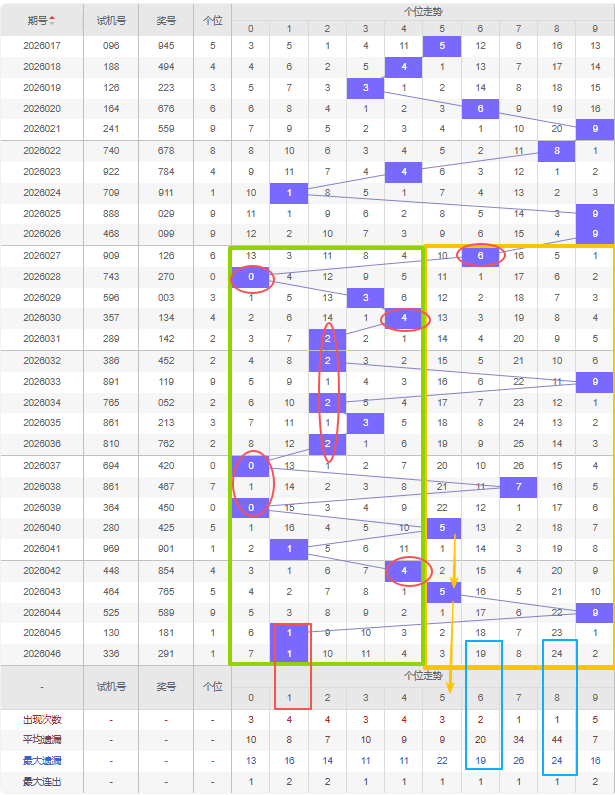The height and width of the screenshot is (795, 615).
Task: Click the highlighted 9 in row 2026033
Action: pyautogui.click(x=595, y=381)
